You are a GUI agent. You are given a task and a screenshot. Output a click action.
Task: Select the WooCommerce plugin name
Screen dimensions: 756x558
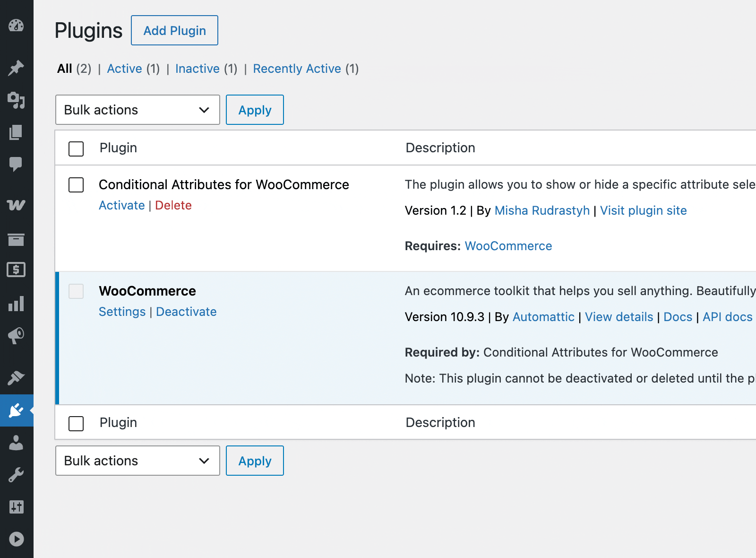(147, 291)
